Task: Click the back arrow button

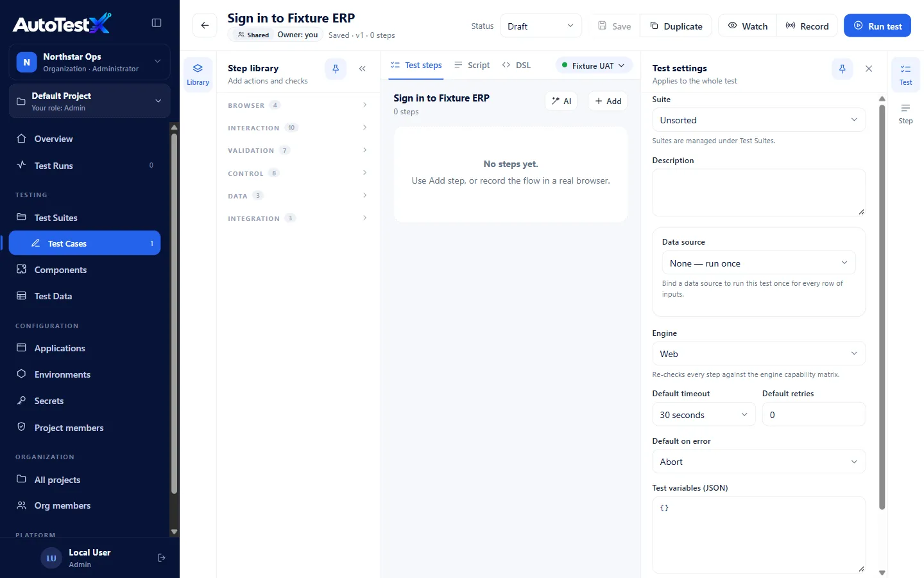Action: tap(205, 26)
